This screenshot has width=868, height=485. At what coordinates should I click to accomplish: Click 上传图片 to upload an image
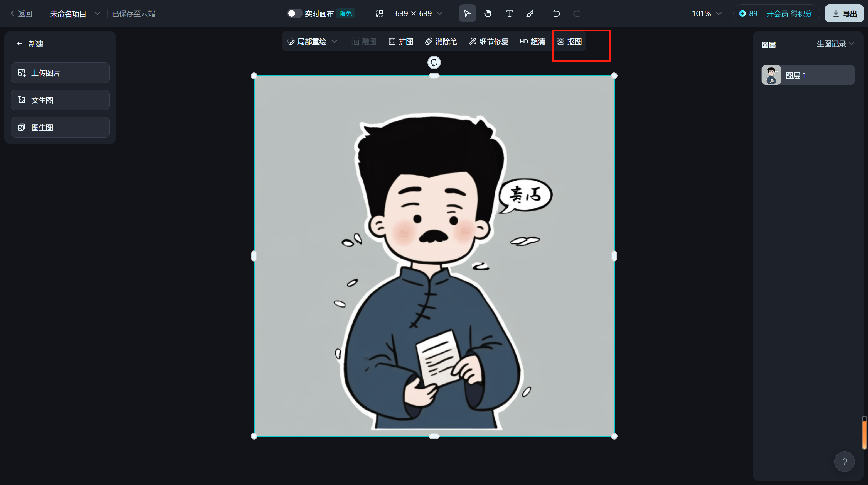[x=60, y=72]
